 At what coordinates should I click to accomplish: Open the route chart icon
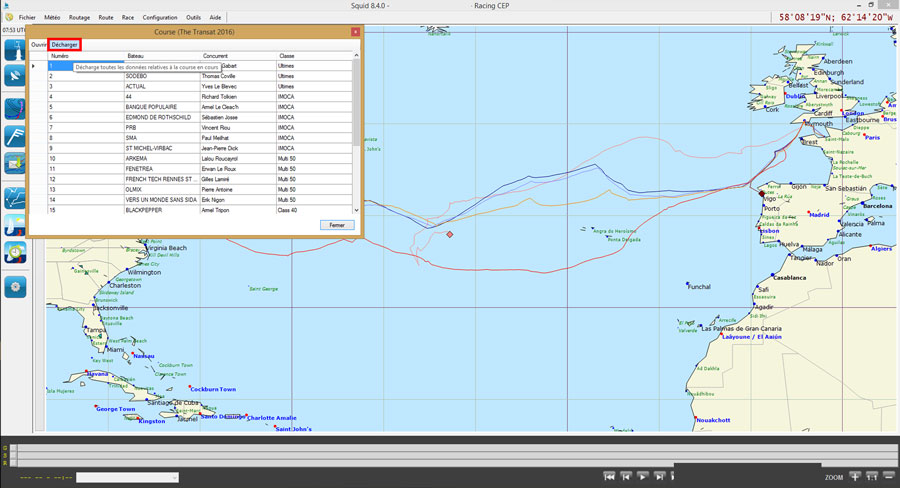pyautogui.click(x=15, y=196)
